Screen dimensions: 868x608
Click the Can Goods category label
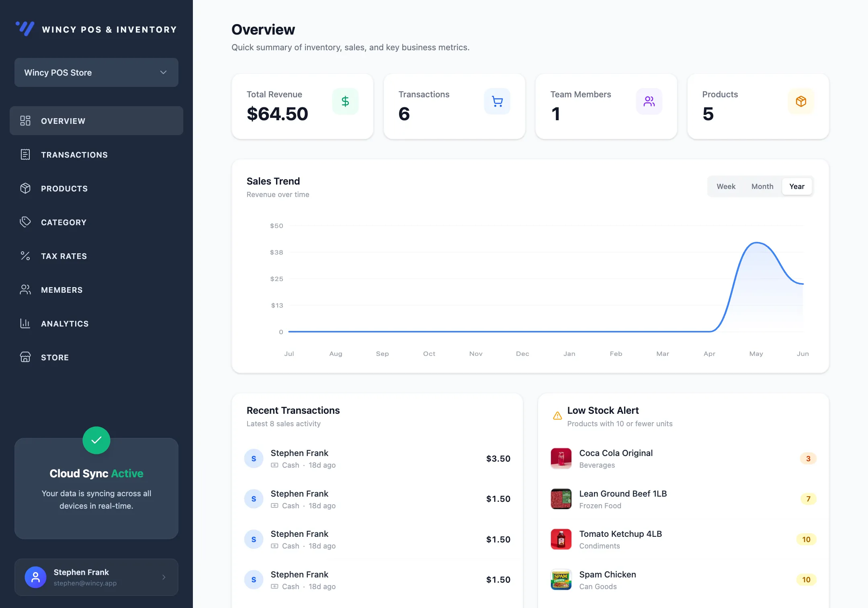coord(598,587)
